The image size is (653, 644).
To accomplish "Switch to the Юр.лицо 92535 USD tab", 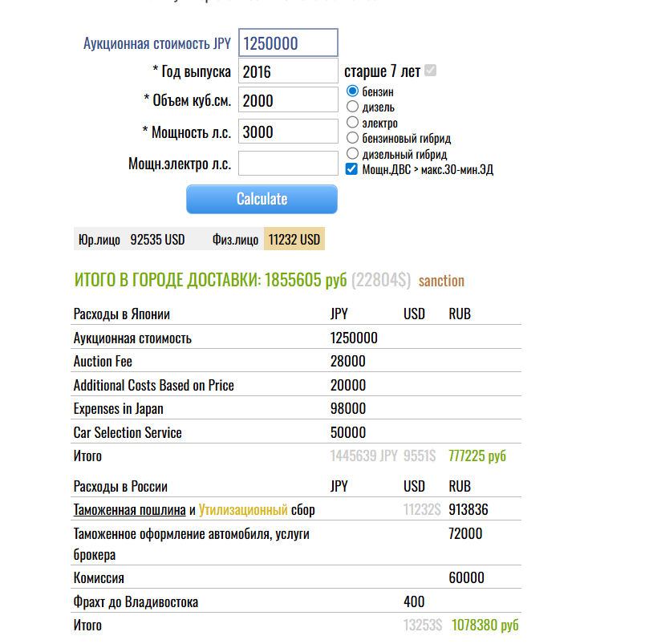I will 131,239.
